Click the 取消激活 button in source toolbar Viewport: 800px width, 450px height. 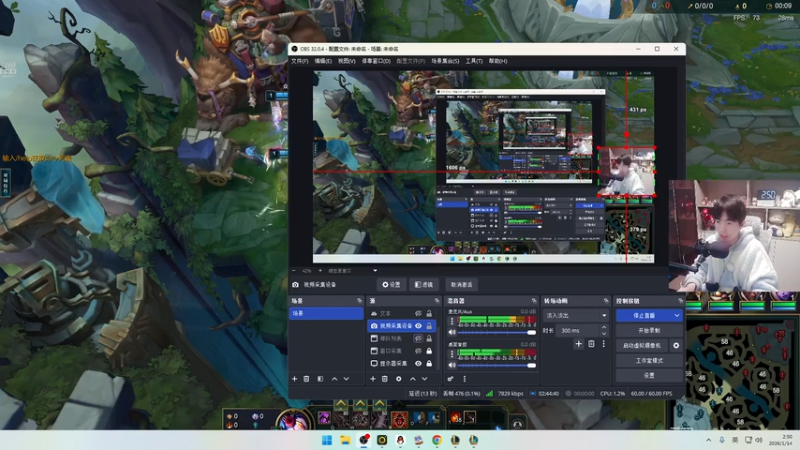(x=461, y=285)
